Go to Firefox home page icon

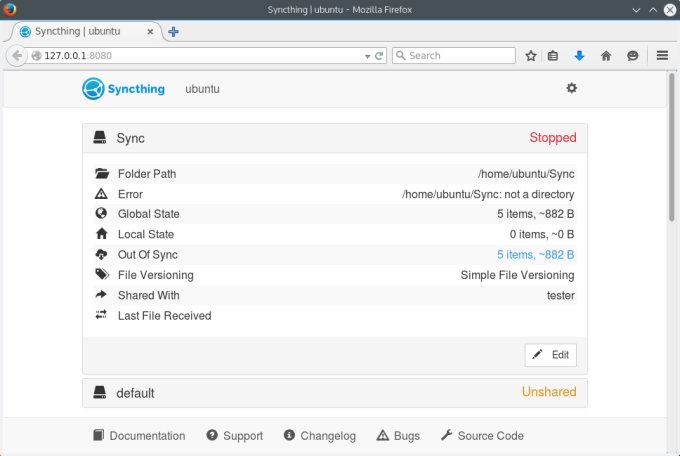[606, 56]
